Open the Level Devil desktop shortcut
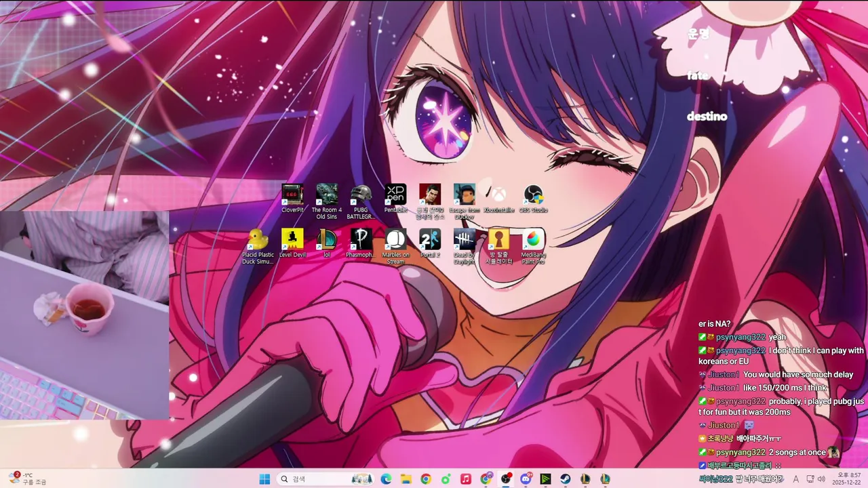 pyautogui.click(x=293, y=243)
